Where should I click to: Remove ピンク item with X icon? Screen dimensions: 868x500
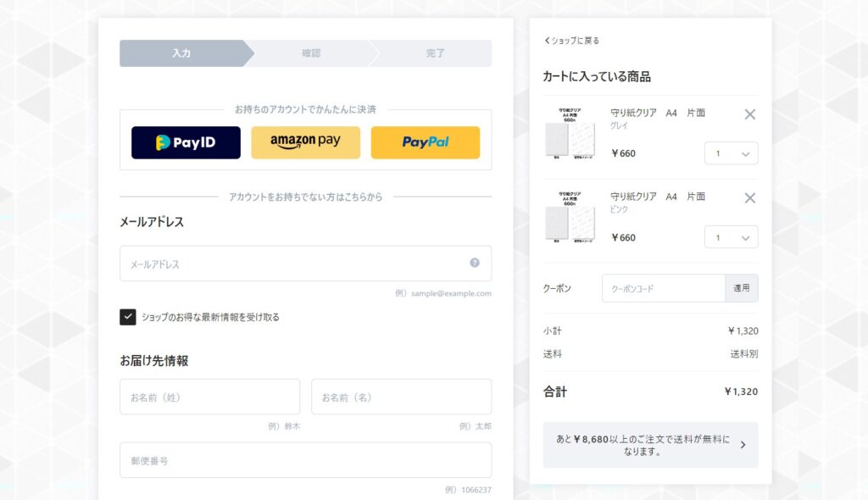tap(749, 197)
